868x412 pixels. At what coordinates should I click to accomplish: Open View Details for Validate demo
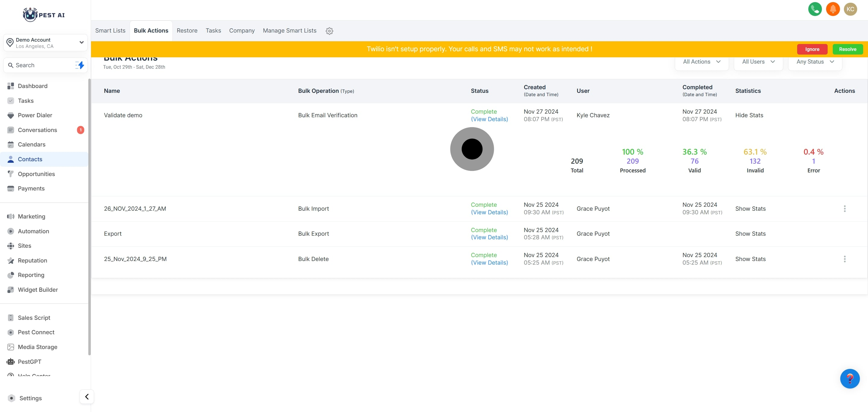pyautogui.click(x=489, y=119)
